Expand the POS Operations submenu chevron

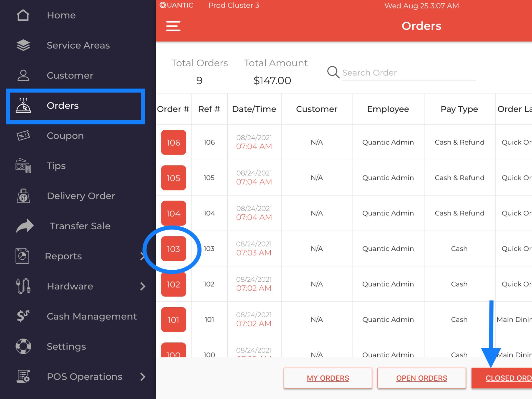point(143,377)
